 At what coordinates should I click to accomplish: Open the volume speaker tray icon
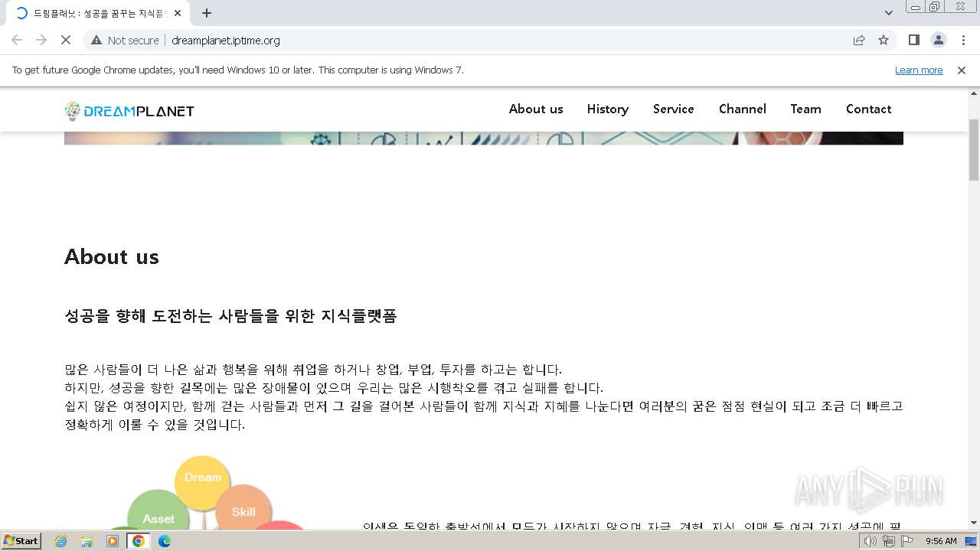click(871, 541)
